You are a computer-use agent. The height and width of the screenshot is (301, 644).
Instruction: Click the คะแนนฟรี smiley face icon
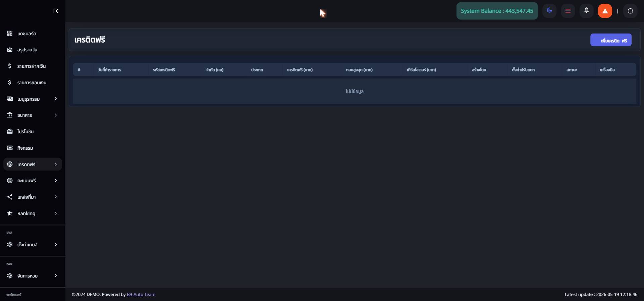pyautogui.click(x=10, y=181)
